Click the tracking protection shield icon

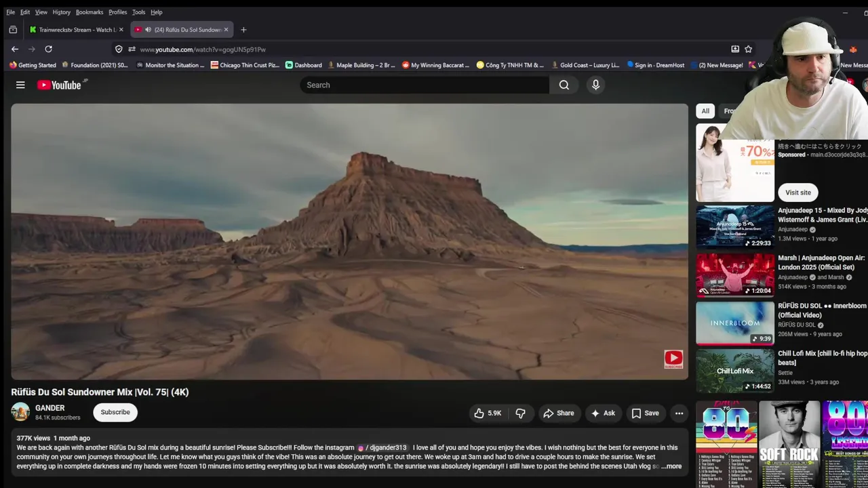pos(119,49)
